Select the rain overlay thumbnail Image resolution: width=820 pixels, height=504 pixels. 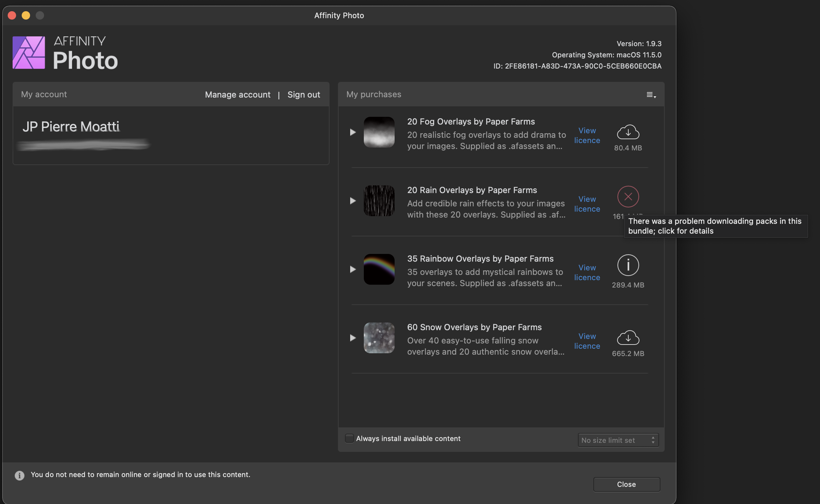(x=379, y=201)
